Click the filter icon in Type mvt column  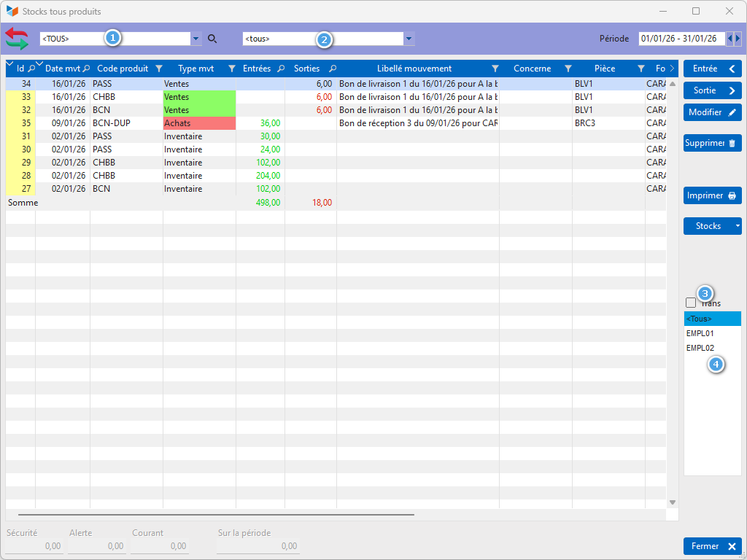point(231,69)
